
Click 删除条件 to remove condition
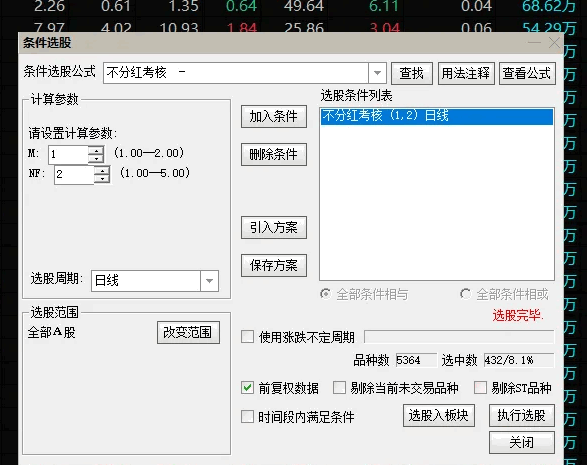coord(274,154)
